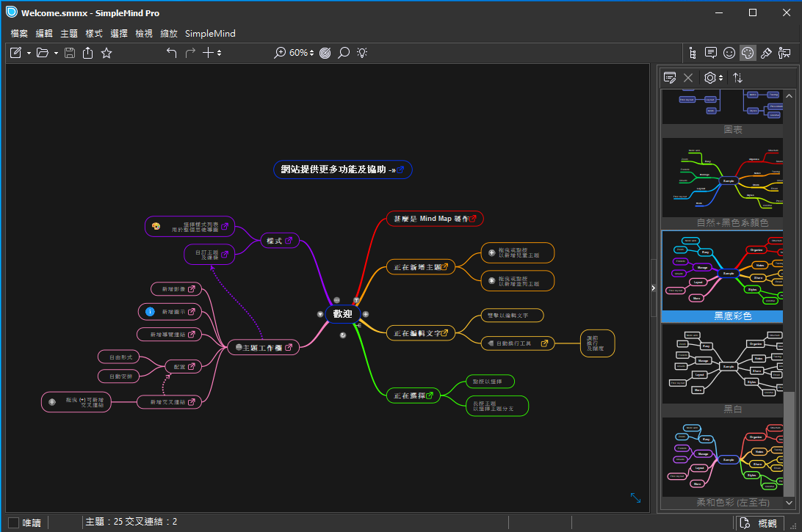Open the zoom 60% dropdown
The width and height of the screenshot is (802, 532).
coord(300,53)
